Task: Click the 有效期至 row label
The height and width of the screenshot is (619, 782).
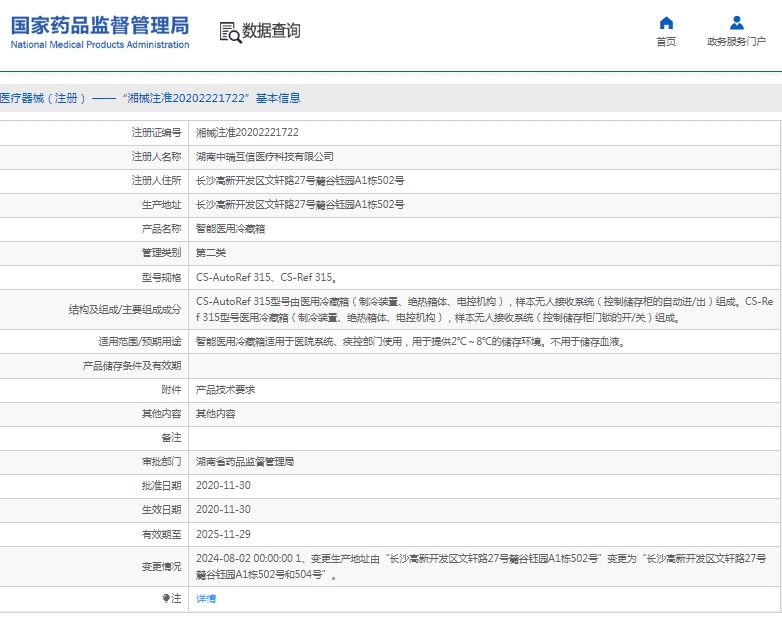Action: click(161, 534)
